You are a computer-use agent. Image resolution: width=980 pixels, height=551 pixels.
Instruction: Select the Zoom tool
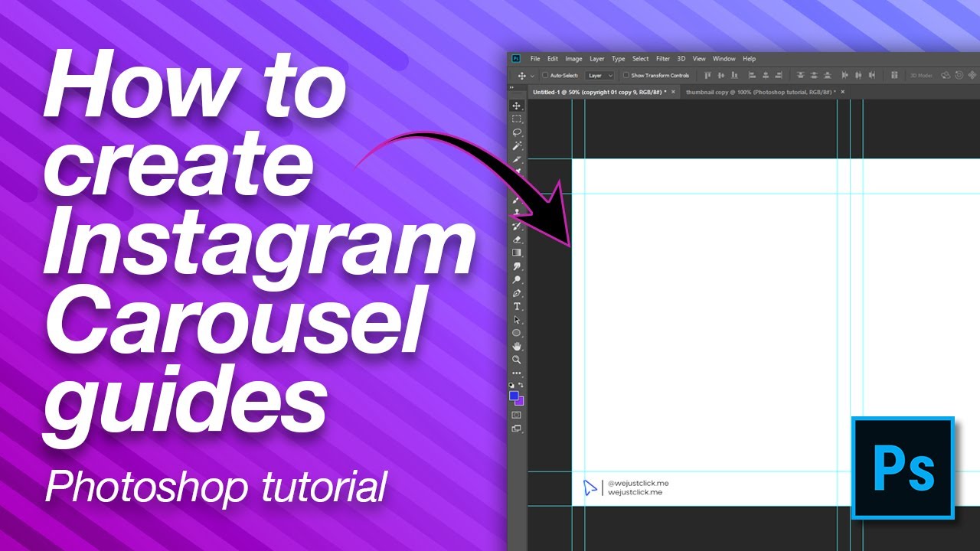[517, 359]
